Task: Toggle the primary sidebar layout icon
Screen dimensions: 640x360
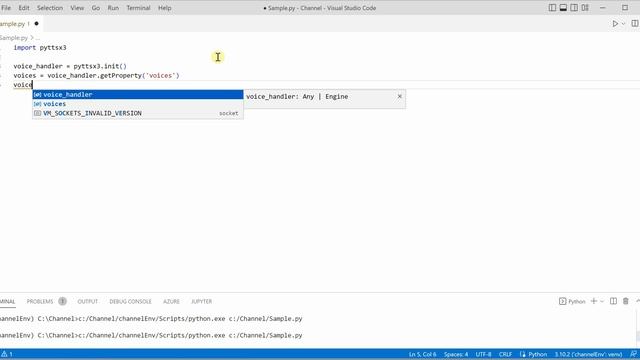Action: (x=552, y=8)
